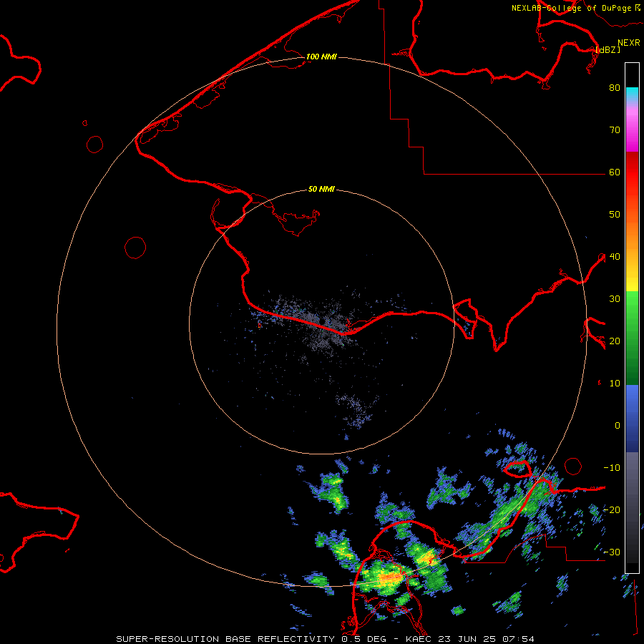Image resolution: width=644 pixels, height=644 pixels.
Task: Click the -20 value on dBZ scale
Action: pos(612,510)
